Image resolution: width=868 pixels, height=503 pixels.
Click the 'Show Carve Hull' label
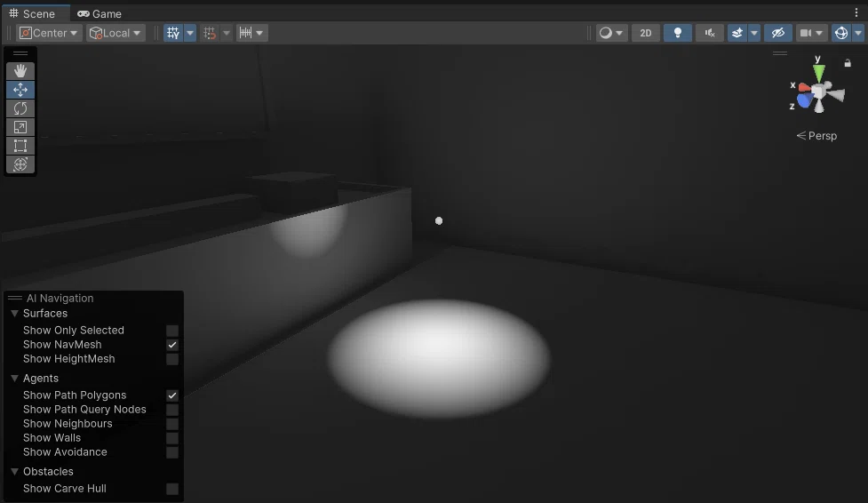[x=65, y=489]
